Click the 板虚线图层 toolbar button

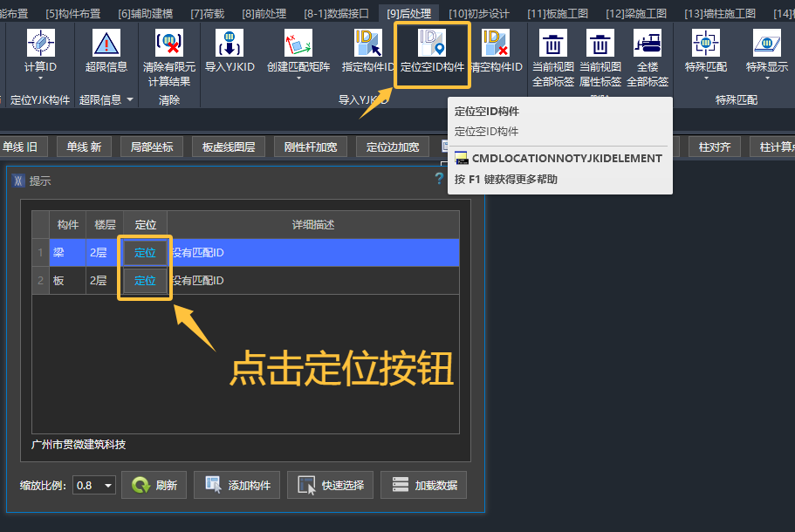coord(229,147)
